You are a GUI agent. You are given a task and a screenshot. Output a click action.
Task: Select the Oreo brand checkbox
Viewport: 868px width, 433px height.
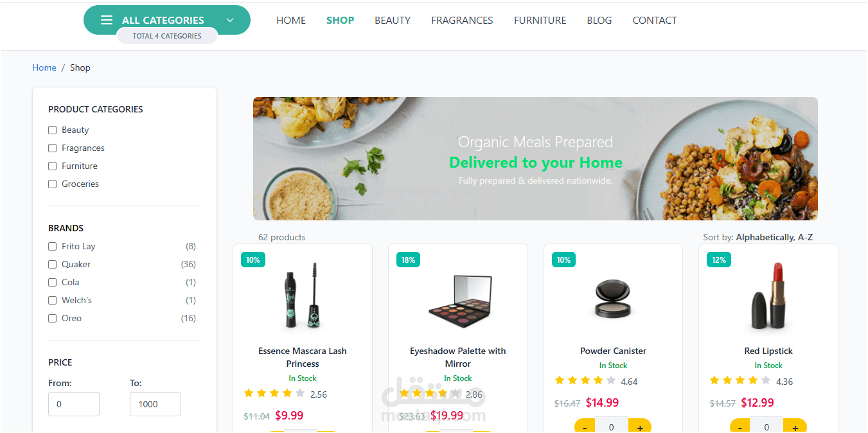tap(53, 319)
